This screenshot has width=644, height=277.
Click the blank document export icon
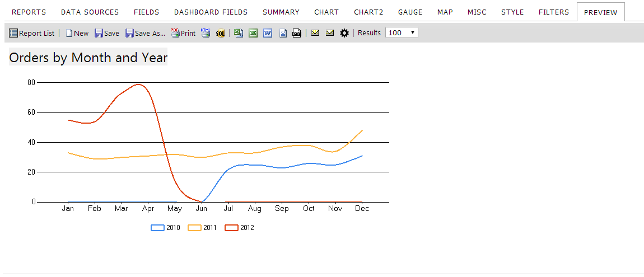click(283, 33)
